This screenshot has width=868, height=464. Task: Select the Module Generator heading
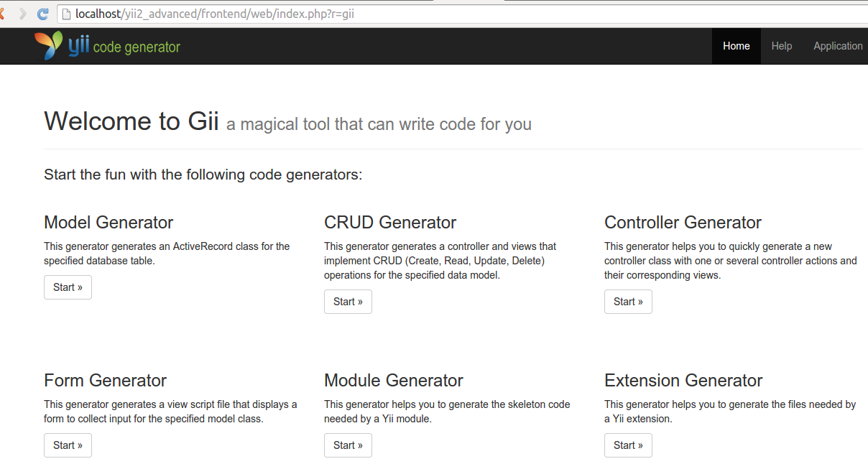coord(394,380)
